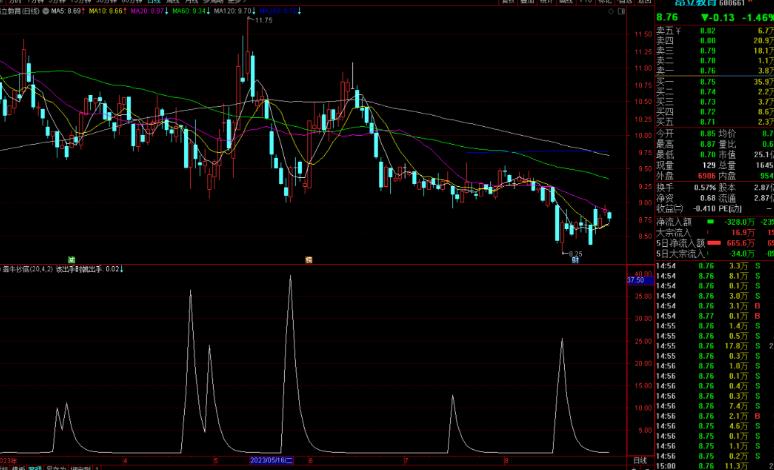Click the 日线 period label at bottom right

point(640,460)
